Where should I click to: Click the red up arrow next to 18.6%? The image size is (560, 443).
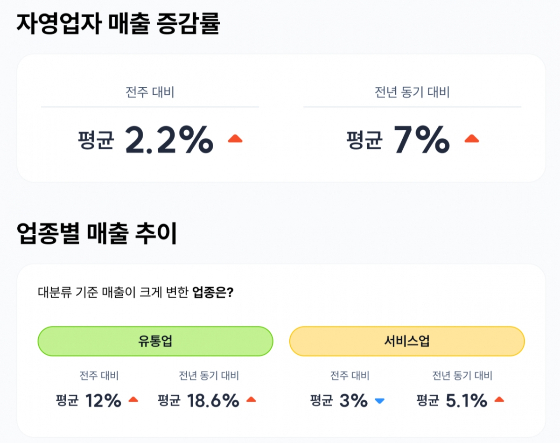click(251, 399)
